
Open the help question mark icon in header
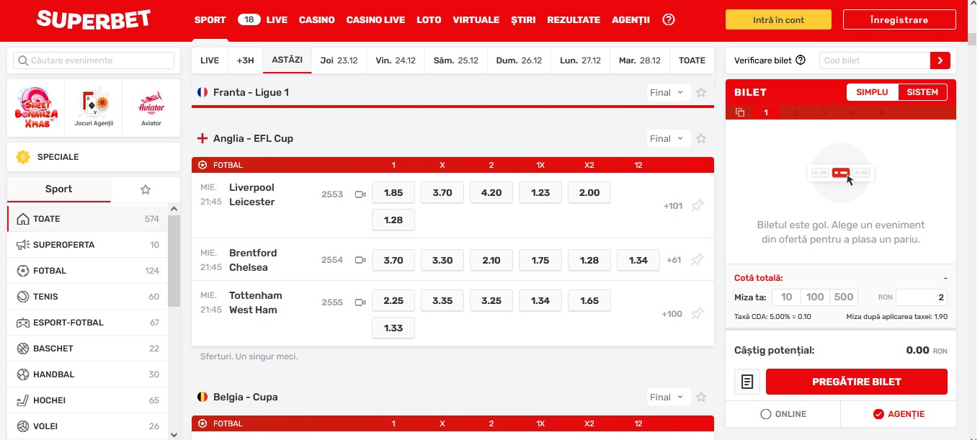669,19
